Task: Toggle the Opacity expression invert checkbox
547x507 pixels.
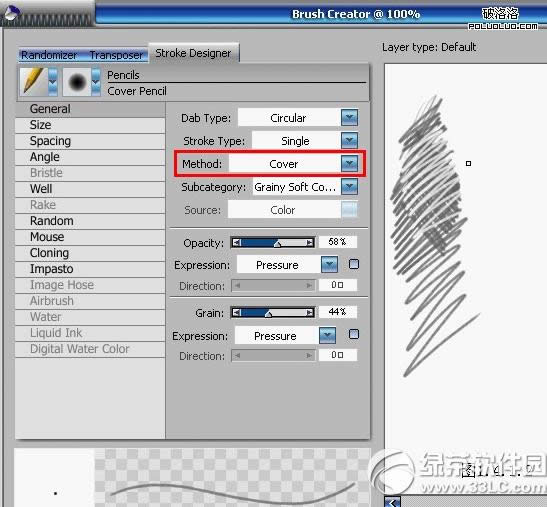Action: tap(354, 264)
